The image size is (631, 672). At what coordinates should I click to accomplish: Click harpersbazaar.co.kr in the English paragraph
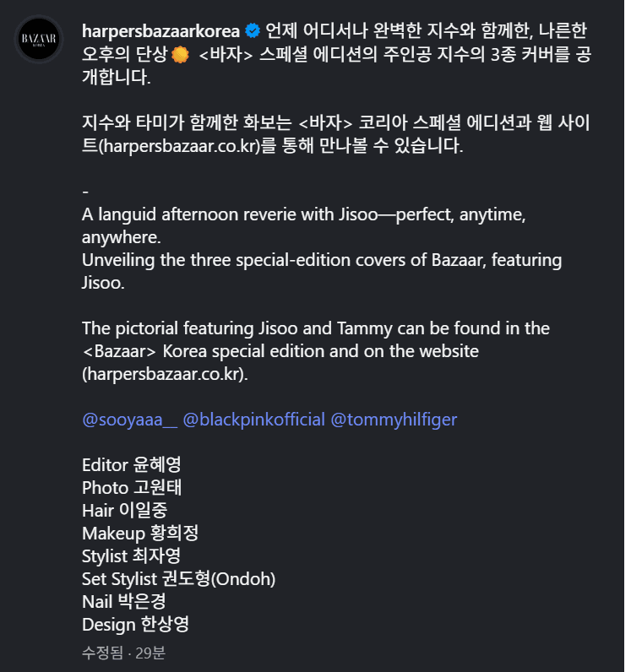coord(166,374)
